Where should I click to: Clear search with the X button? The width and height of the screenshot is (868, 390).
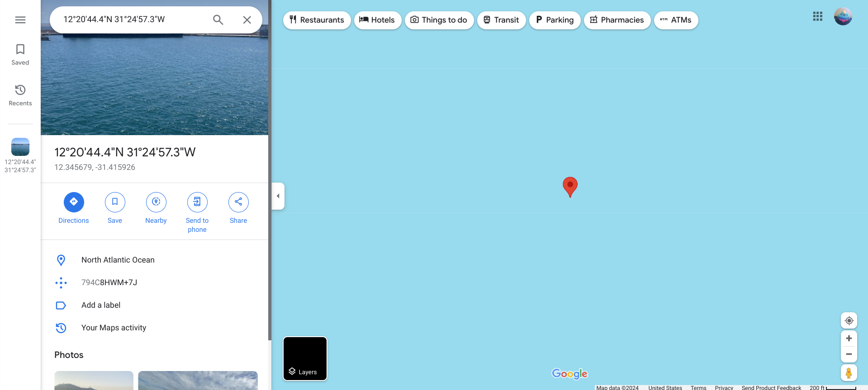tap(247, 20)
